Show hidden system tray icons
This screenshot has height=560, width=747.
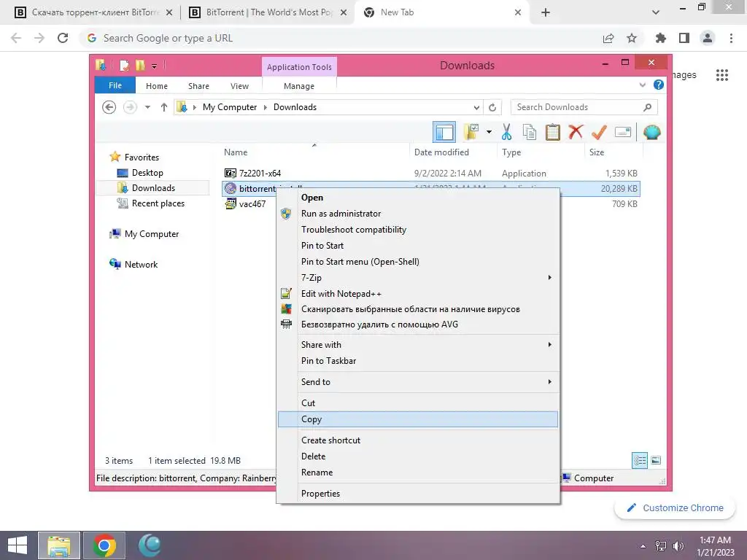(643, 546)
